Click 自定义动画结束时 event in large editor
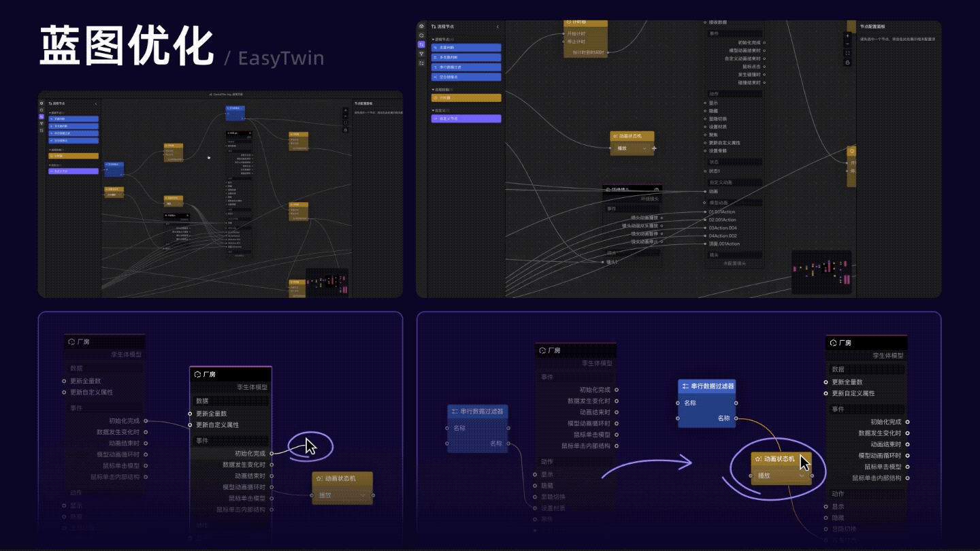This screenshot has height=551, width=980. click(742, 59)
